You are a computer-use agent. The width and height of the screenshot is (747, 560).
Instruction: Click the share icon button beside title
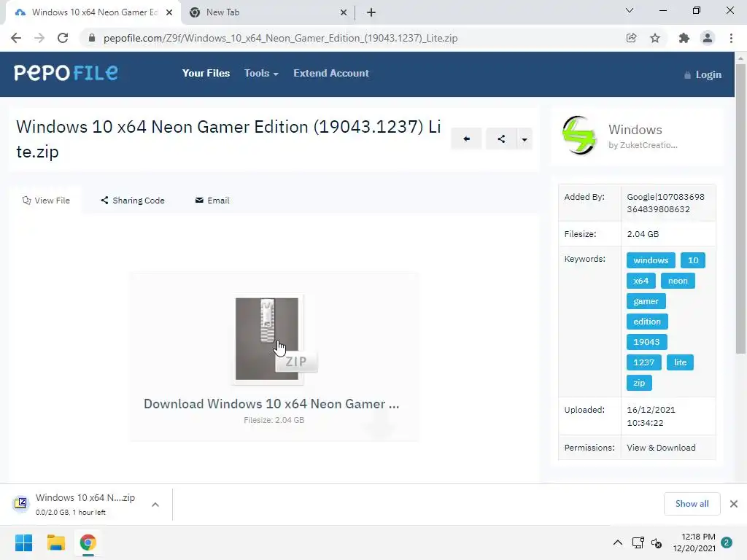tap(501, 139)
